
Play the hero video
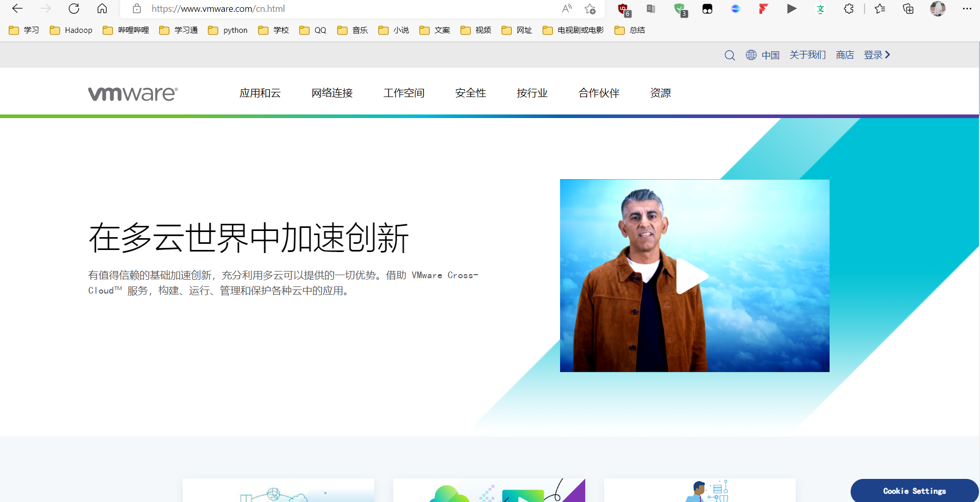click(x=691, y=276)
